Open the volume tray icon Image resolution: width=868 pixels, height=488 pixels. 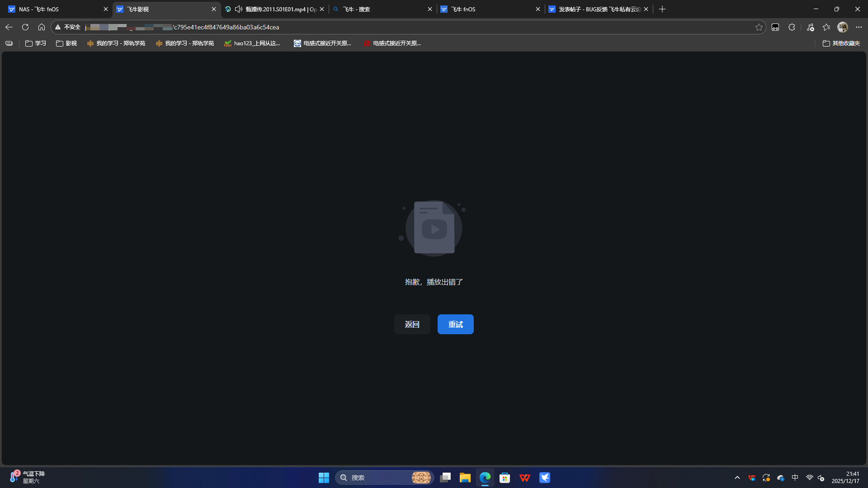click(x=821, y=478)
